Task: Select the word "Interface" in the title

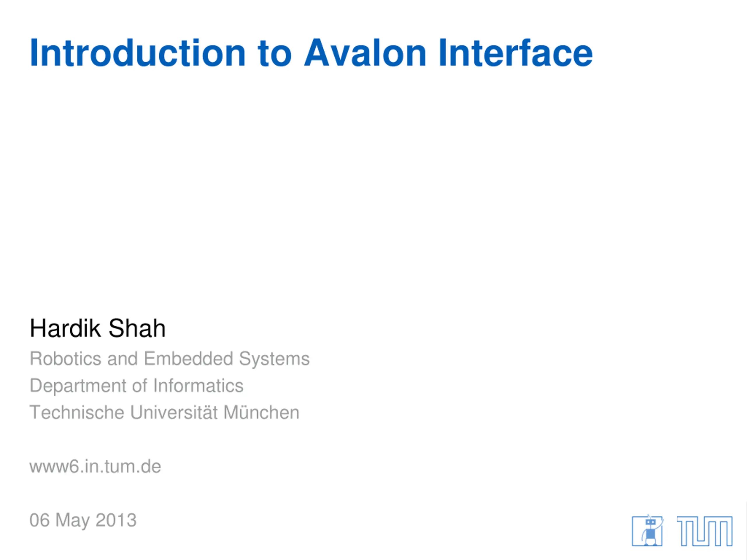Action: coord(516,53)
